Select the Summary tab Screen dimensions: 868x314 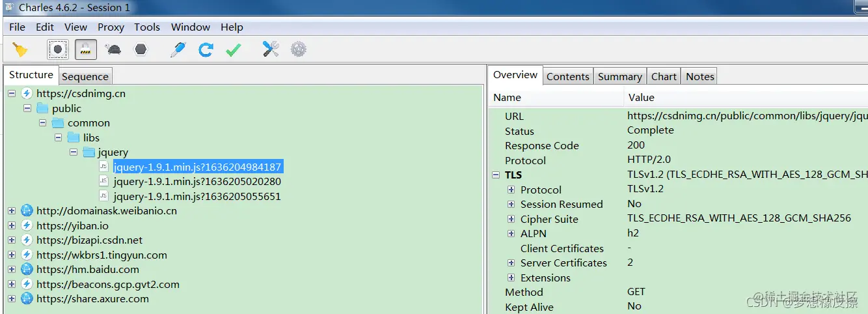(620, 76)
